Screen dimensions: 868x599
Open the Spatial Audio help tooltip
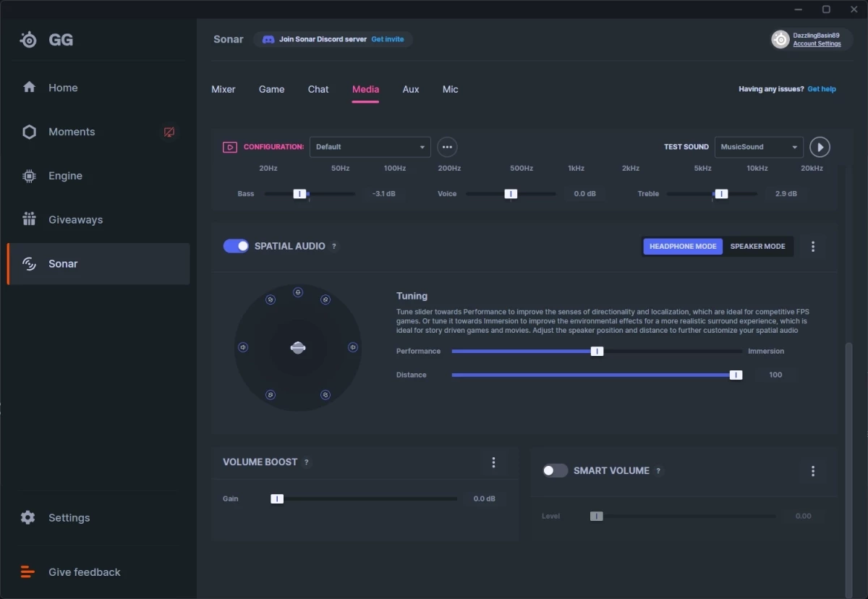click(x=334, y=247)
